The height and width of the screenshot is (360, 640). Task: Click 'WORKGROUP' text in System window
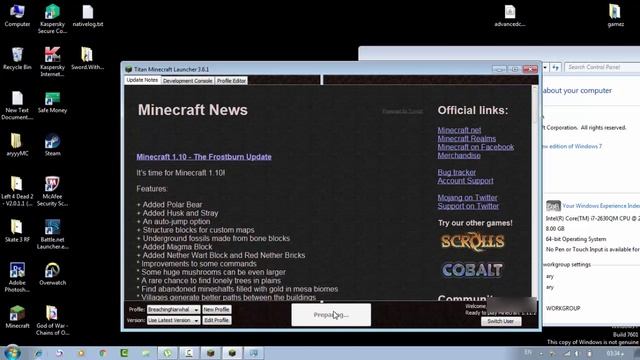[563, 308]
